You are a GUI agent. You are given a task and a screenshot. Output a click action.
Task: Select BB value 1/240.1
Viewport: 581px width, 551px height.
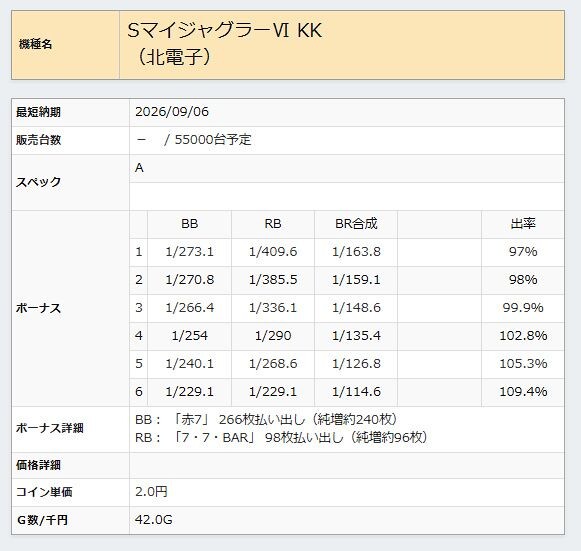pos(189,364)
